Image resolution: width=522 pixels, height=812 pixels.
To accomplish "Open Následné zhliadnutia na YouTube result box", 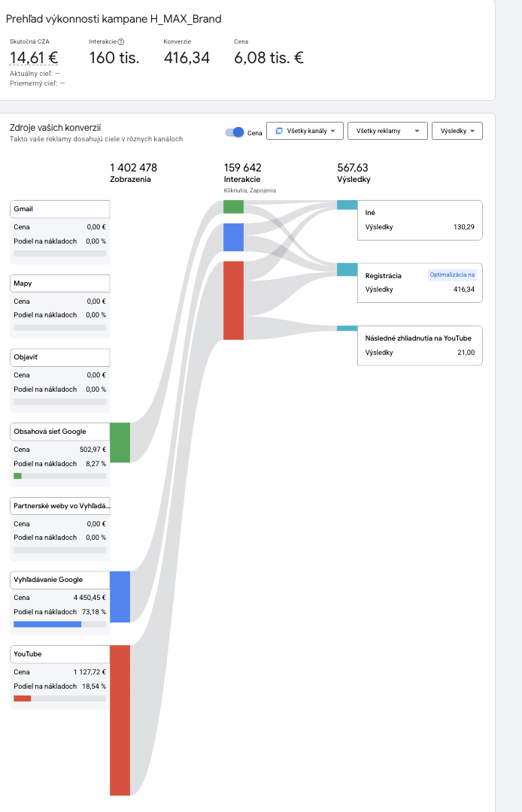I will [420, 345].
